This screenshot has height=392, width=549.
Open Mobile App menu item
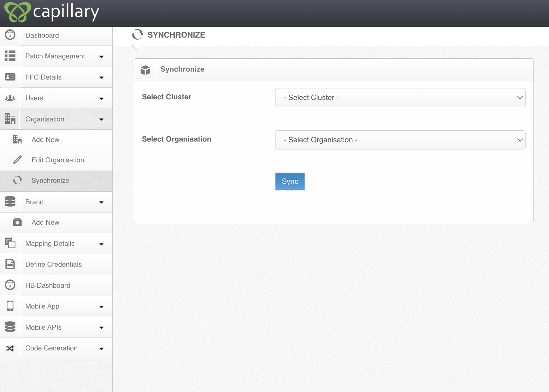[x=56, y=306]
